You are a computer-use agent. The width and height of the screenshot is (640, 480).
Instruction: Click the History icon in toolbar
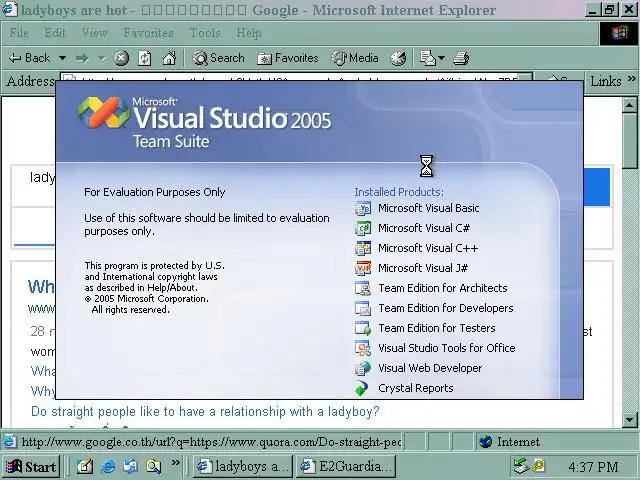pos(398,58)
